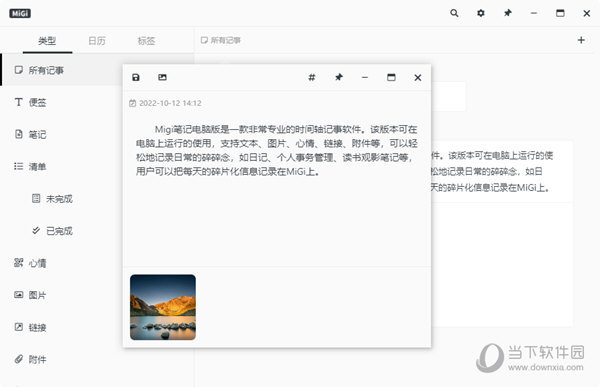This screenshot has width=600, height=387.
Task: Minimize the main MiGi window
Action: (534, 13)
